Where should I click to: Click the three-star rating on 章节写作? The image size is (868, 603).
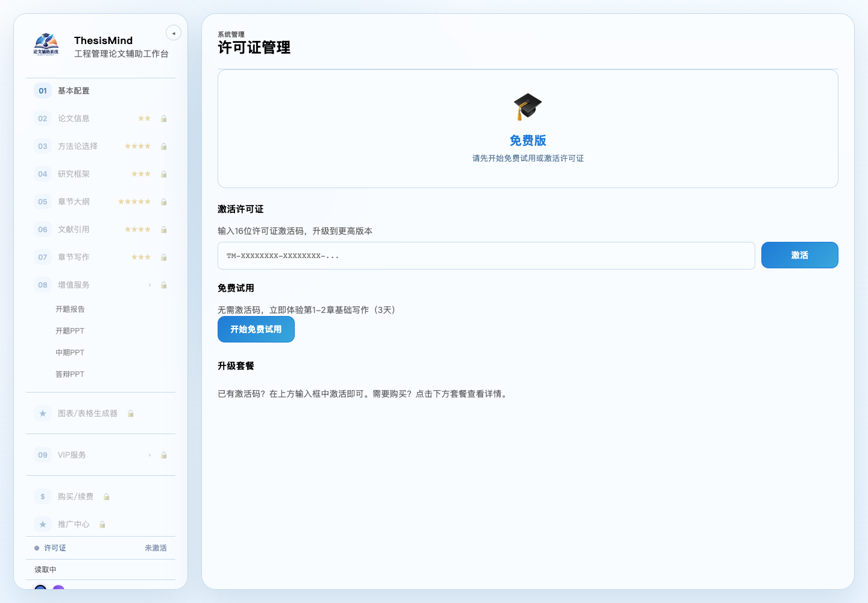141,257
